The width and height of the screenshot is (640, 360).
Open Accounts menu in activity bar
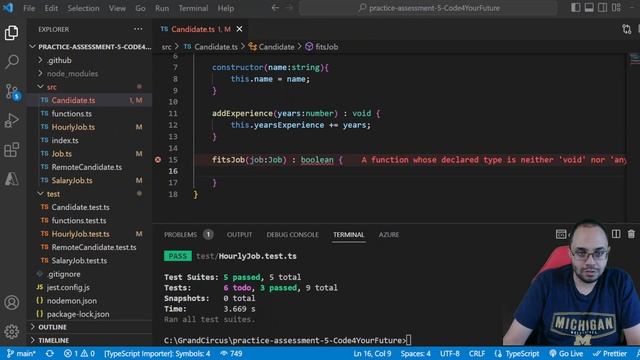[11, 302]
